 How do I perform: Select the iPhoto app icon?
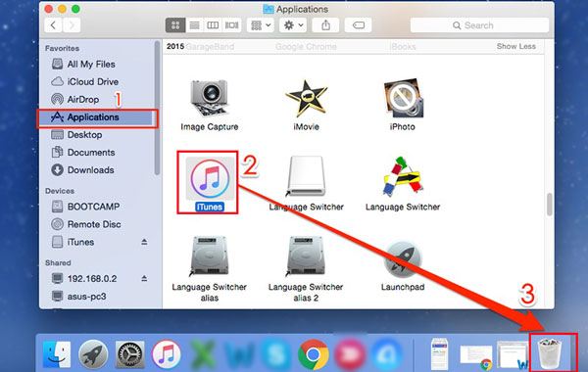tap(403, 98)
